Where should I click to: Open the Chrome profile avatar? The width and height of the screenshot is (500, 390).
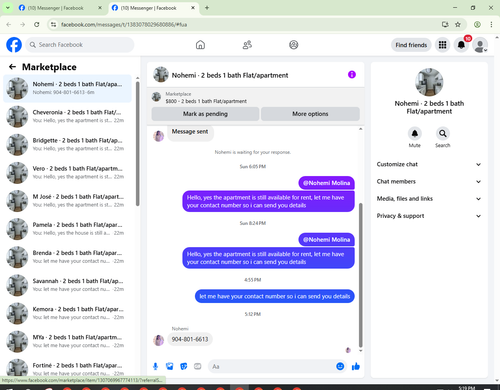(477, 24)
